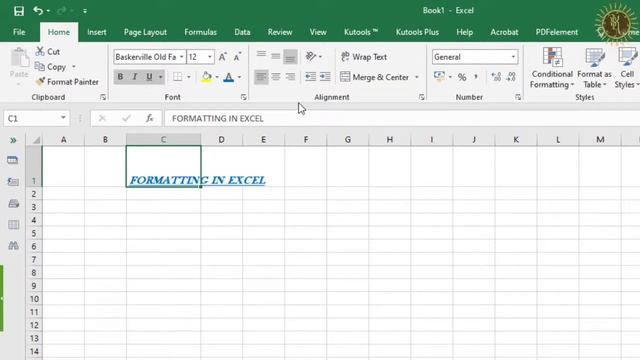The image size is (640, 360).
Task: Open Insert Function (fx) dialog
Action: pyautogui.click(x=150, y=118)
